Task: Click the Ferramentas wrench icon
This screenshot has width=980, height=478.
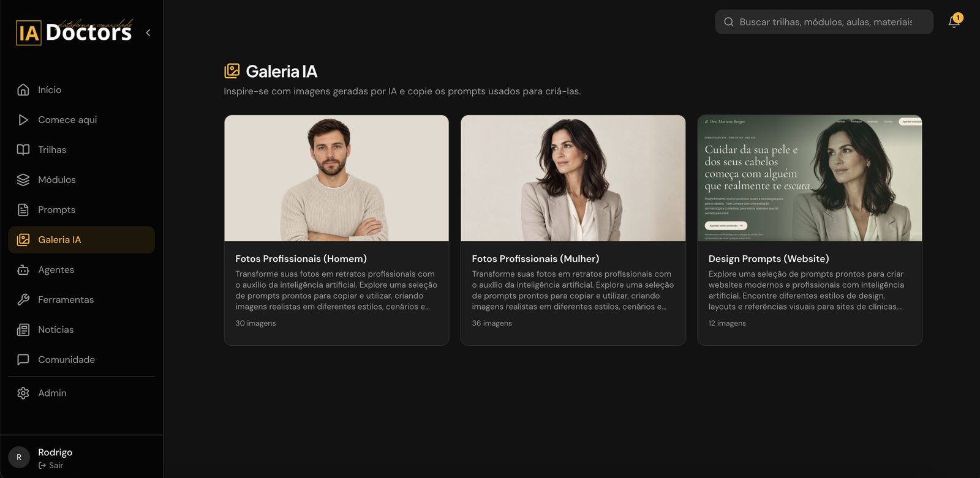Action: pos(23,300)
